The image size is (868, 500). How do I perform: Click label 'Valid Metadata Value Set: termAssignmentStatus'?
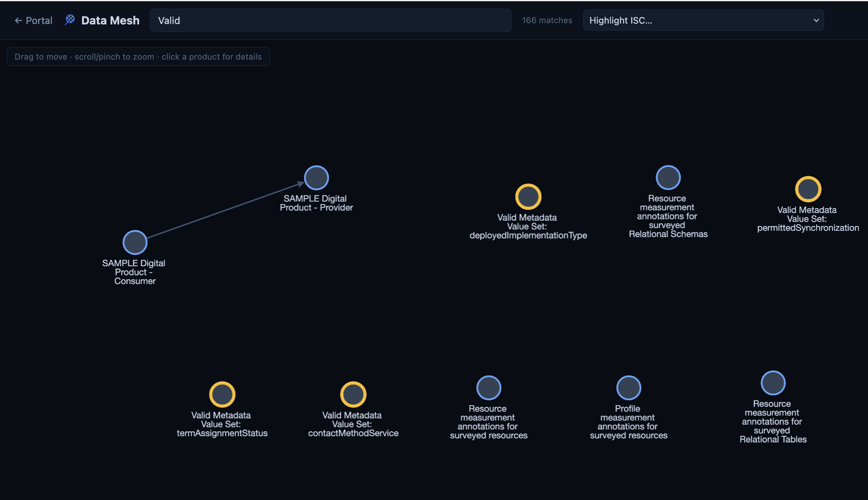(222, 424)
